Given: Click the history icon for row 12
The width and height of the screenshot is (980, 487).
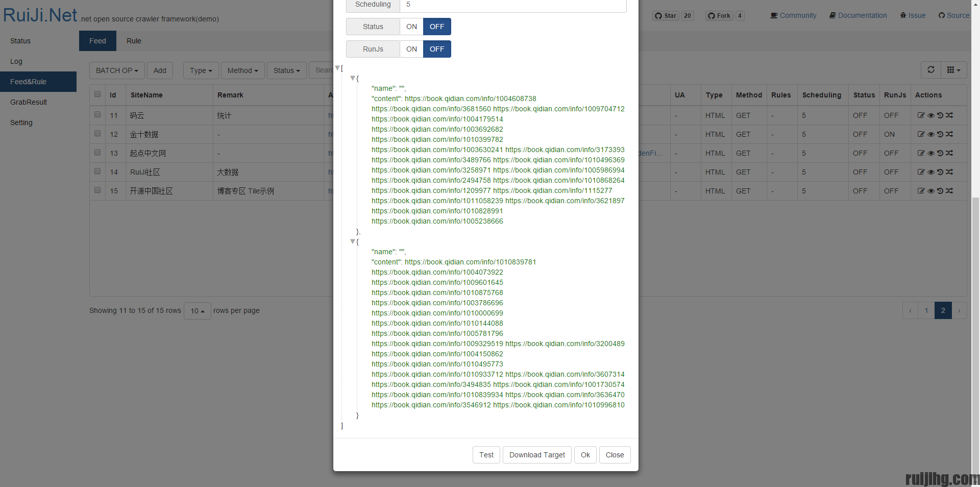Looking at the screenshot, I should pyautogui.click(x=940, y=134).
